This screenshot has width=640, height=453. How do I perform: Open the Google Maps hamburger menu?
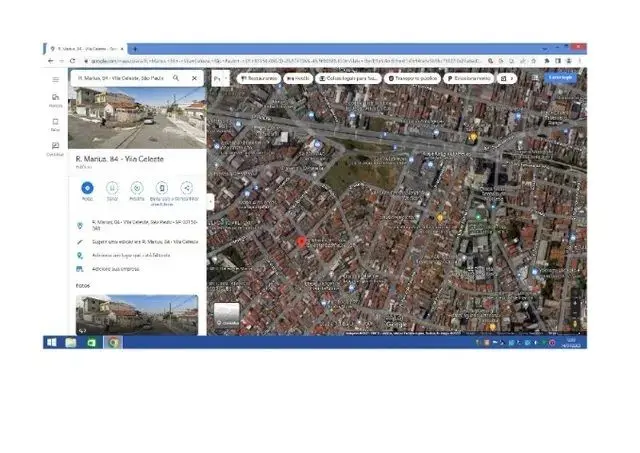coord(55,79)
